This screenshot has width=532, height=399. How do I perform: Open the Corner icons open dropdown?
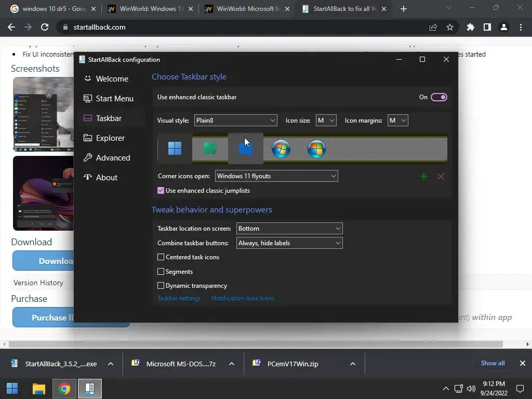276,176
